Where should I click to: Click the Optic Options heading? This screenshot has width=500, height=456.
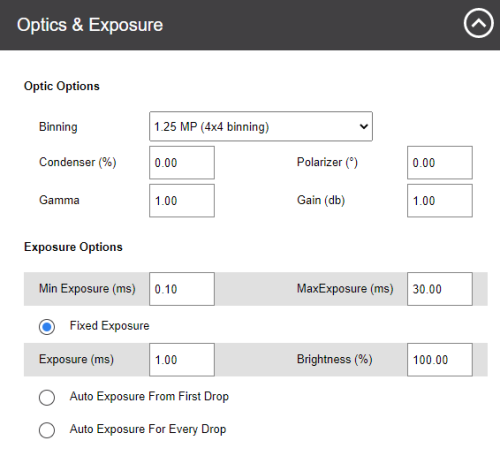62,86
